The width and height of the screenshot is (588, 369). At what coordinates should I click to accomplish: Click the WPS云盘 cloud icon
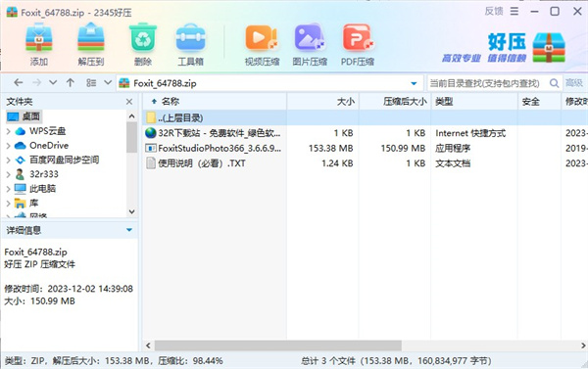coord(20,131)
